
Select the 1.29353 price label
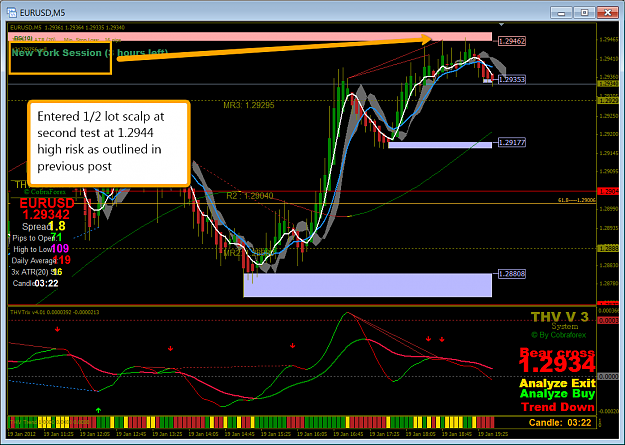pos(512,80)
